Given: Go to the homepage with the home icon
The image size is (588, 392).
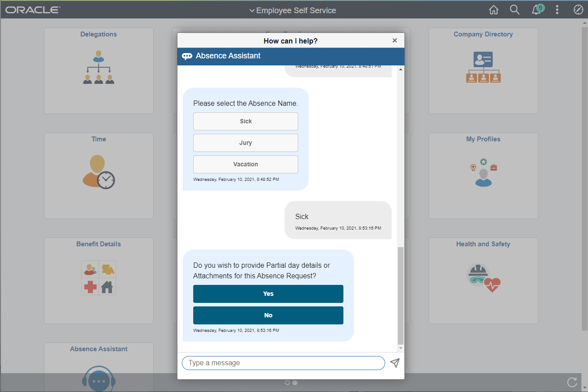Looking at the screenshot, I should point(494,9).
